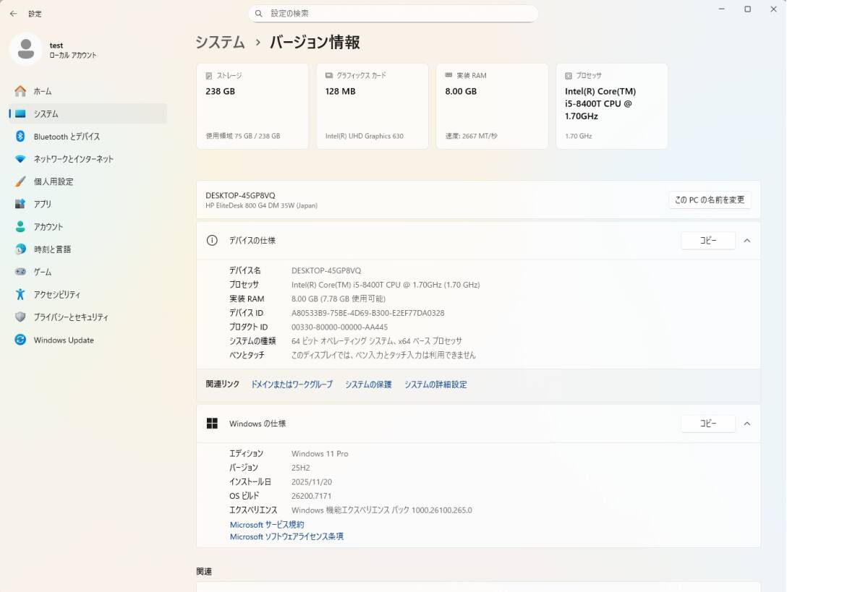Open the advanced system settings link

(x=435, y=385)
